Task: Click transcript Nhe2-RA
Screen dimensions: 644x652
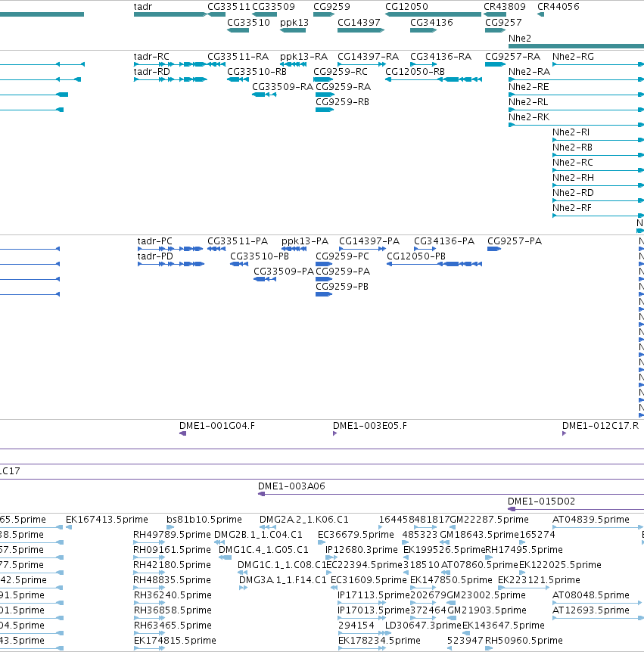Action: [x=529, y=72]
